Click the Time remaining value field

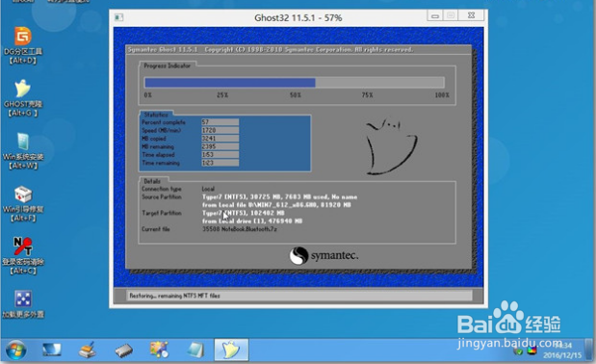220,163
